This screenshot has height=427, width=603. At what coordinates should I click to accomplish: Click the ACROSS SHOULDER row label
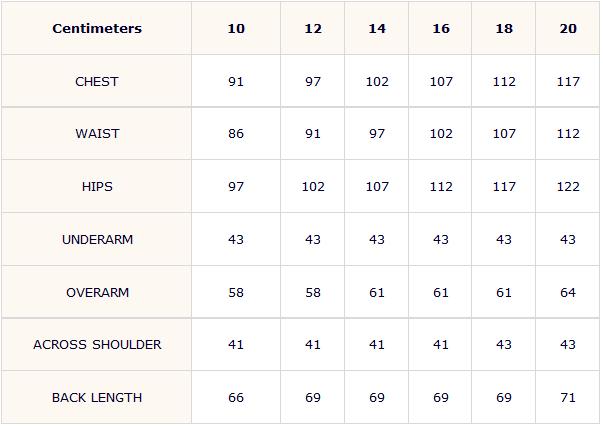click(x=97, y=344)
